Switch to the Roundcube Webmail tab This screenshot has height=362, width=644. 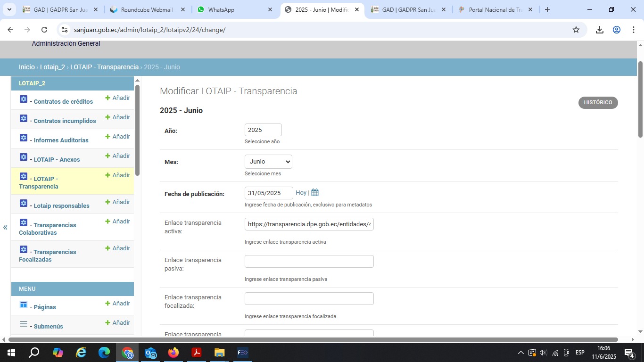pos(147,9)
